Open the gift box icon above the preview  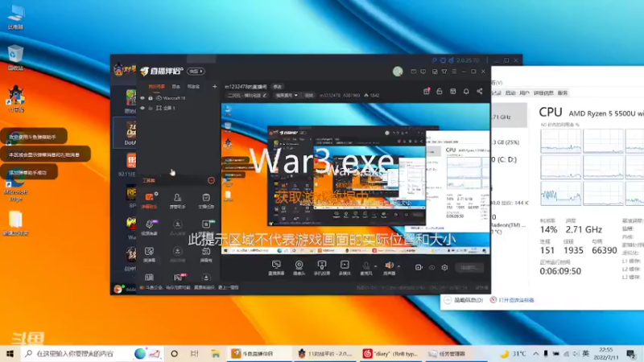(x=427, y=91)
